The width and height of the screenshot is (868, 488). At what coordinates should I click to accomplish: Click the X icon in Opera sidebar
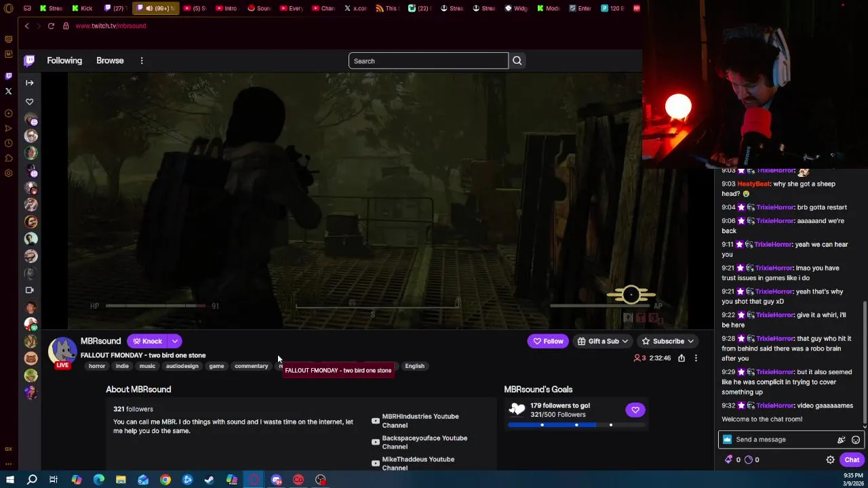8,91
